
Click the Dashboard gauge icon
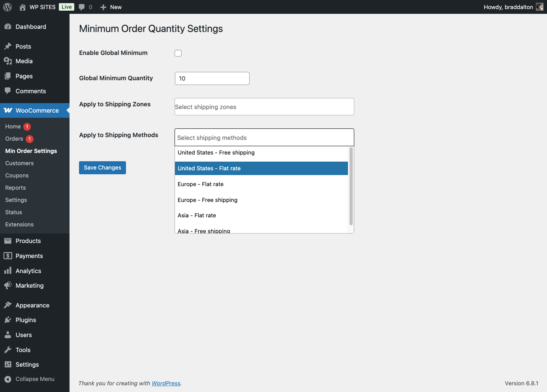[x=8, y=27]
